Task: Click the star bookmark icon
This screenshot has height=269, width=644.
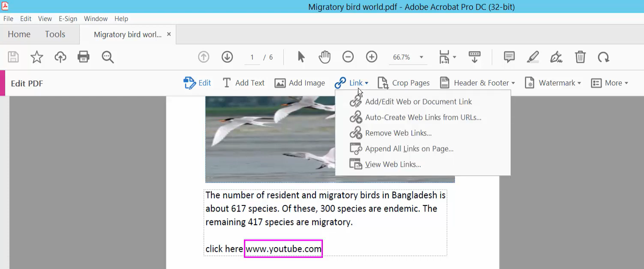Action: [37, 57]
